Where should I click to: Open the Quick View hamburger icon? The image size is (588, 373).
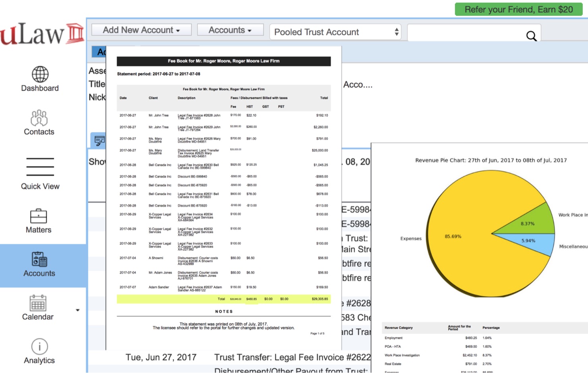click(40, 167)
